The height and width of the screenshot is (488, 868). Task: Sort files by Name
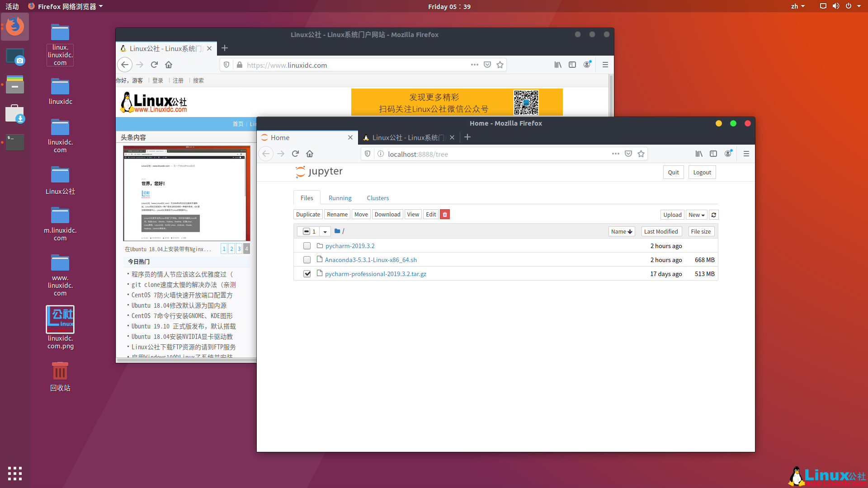point(622,231)
